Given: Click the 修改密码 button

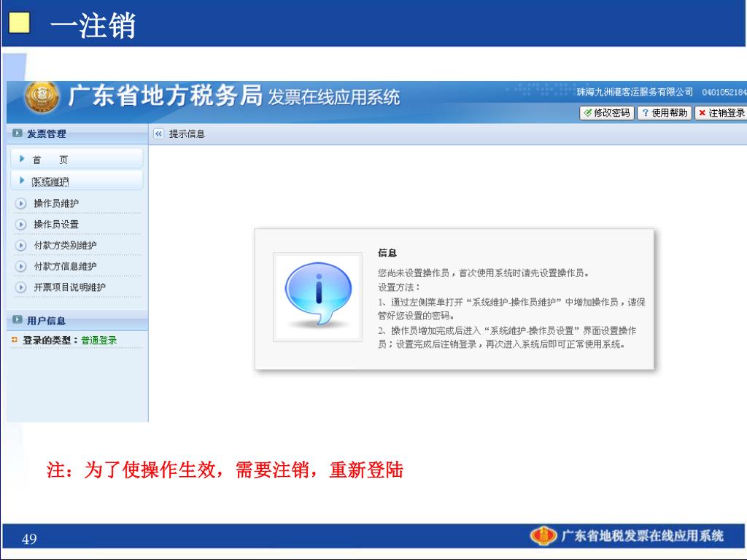Looking at the screenshot, I should (x=606, y=113).
